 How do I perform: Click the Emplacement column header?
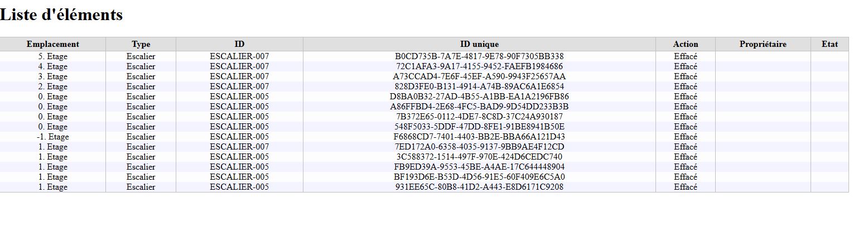[x=53, y=44]
